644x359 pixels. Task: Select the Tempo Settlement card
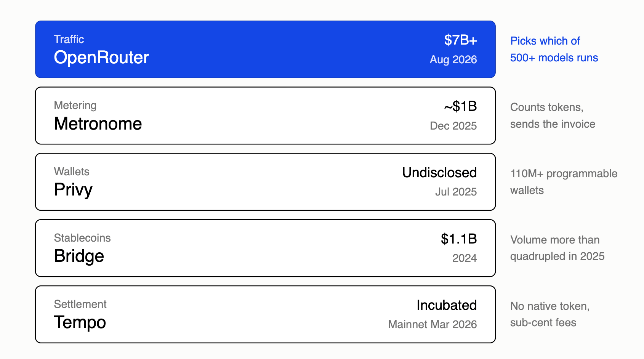point(265,314)
